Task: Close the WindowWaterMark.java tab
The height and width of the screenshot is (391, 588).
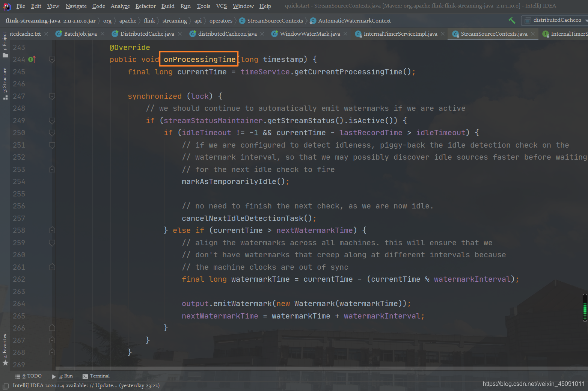Action: click(x=345, y=34)
